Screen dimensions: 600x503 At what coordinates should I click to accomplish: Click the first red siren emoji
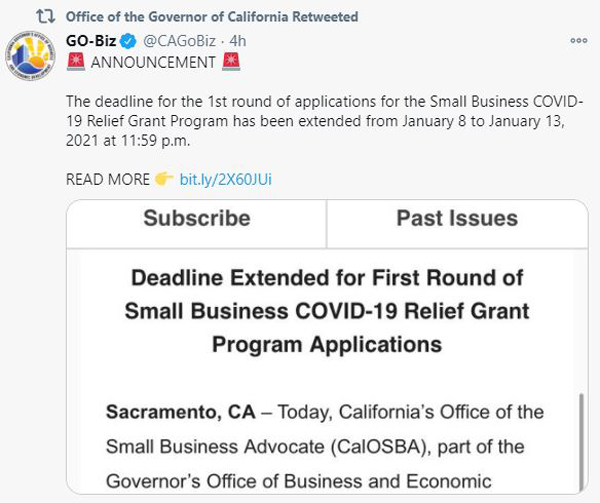[x=76, y=62]
